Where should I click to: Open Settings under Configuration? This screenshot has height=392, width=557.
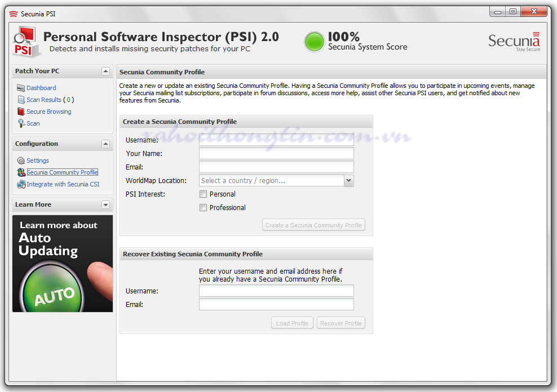(38, 161)
